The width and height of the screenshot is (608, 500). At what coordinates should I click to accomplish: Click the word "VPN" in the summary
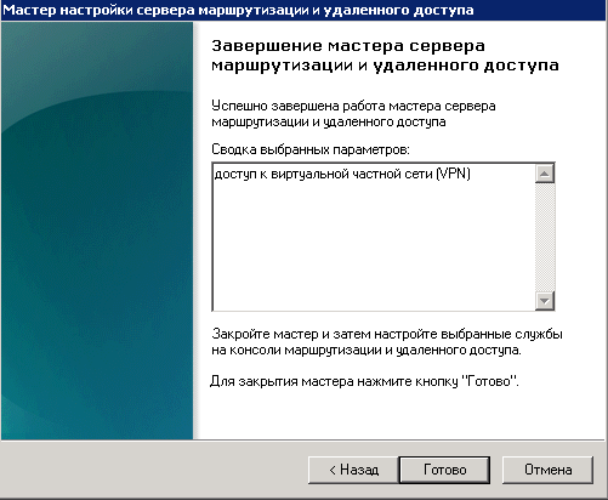click(x=455, y=174)
